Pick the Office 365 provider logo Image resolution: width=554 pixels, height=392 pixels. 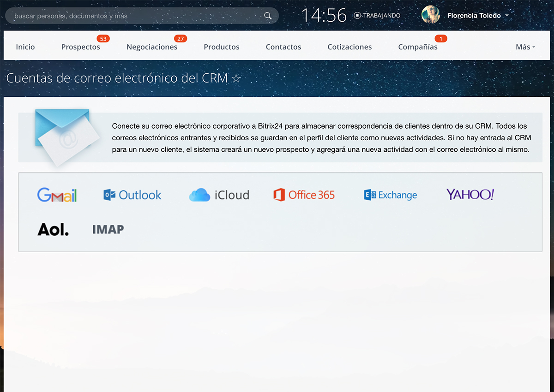(x=304, y=195)
